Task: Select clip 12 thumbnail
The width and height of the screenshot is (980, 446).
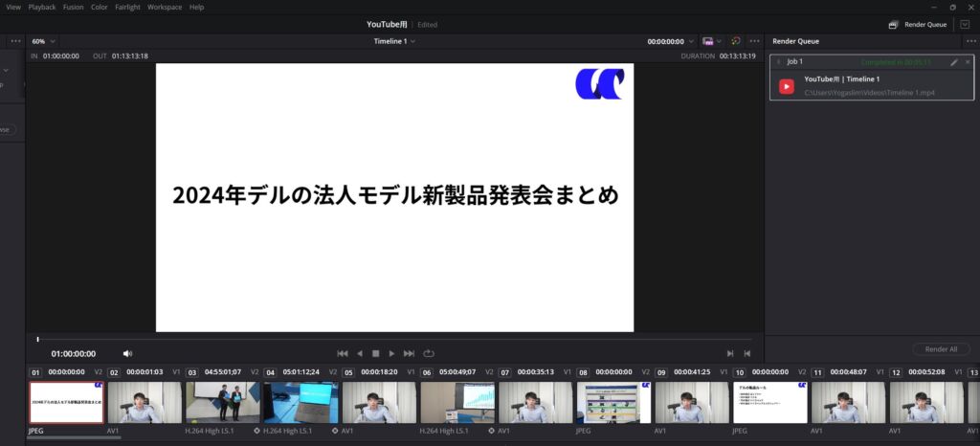Action: (926, 402)
